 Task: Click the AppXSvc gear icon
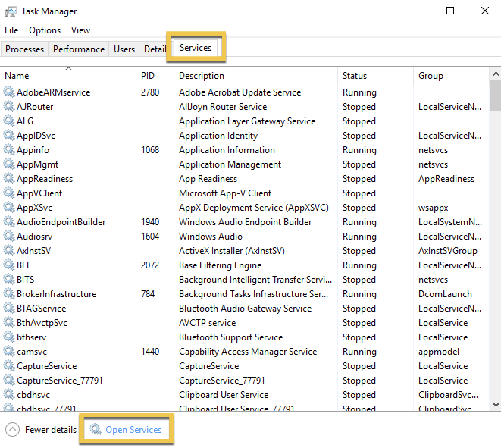tap(9, 207)
